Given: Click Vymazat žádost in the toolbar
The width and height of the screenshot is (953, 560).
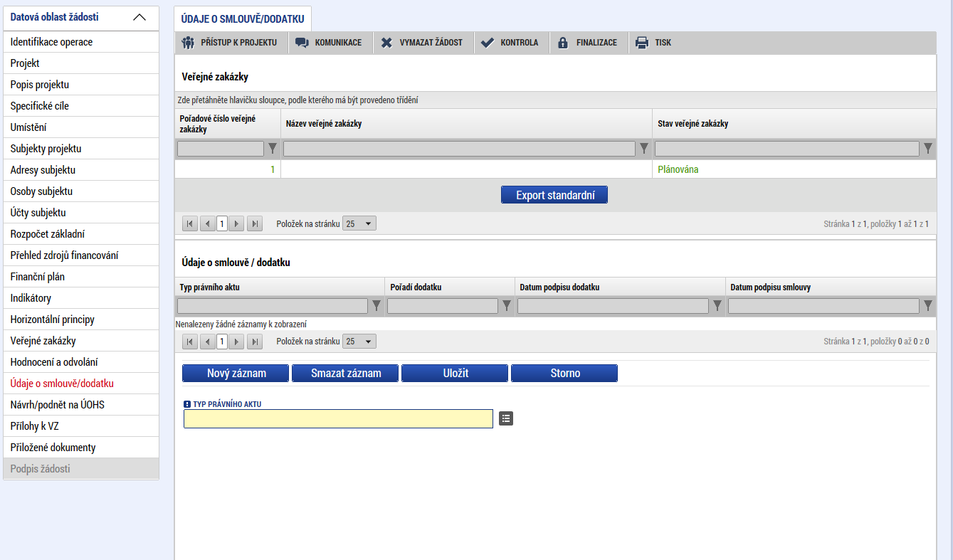Looking at the screenshot, I should pos(422,43).
